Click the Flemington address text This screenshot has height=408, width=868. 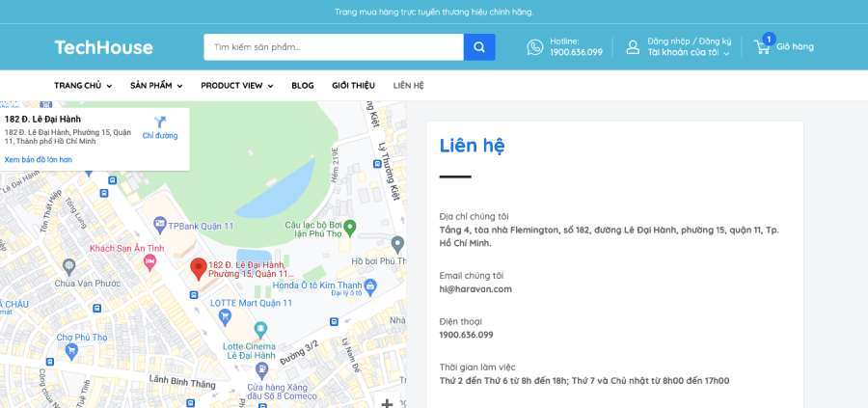609,236
